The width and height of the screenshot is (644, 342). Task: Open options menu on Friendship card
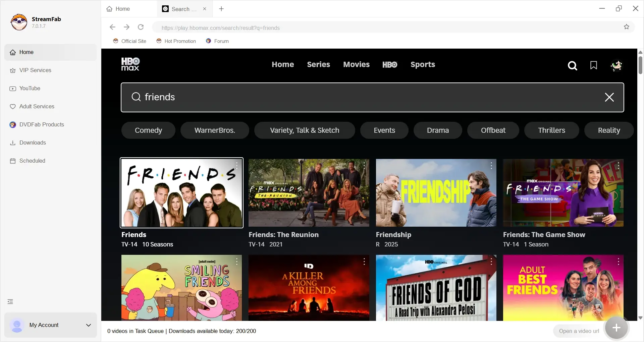pyautogui.click(x=491, y=165)
